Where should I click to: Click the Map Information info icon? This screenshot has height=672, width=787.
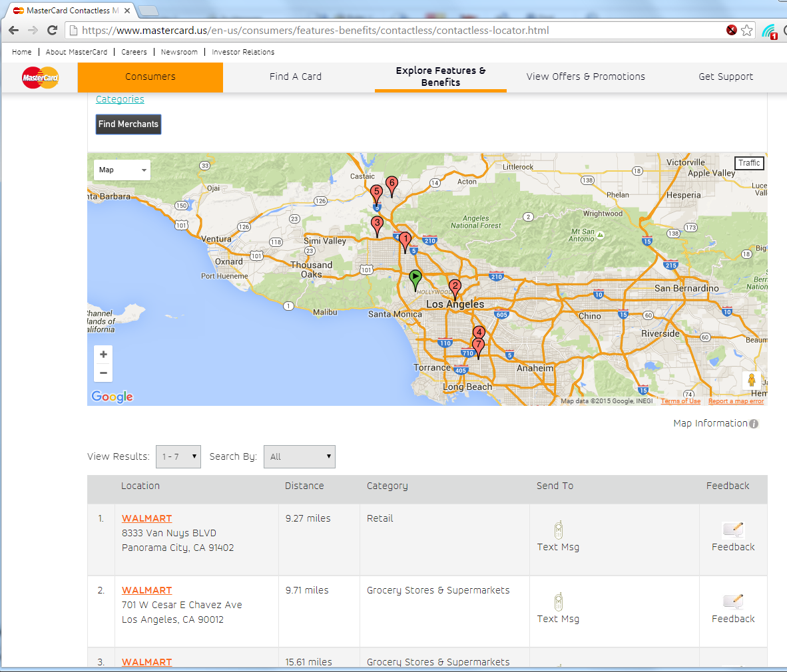pos(754,424)
